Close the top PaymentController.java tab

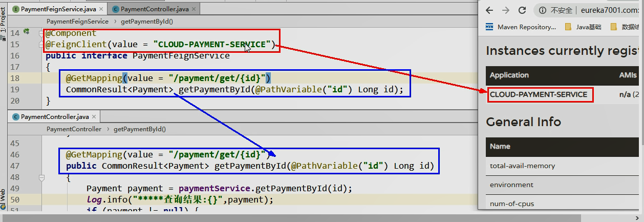pos(194,9)
